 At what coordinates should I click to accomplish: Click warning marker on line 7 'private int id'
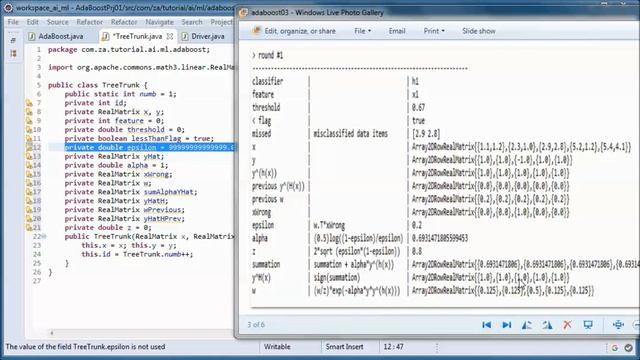(29, 103)
